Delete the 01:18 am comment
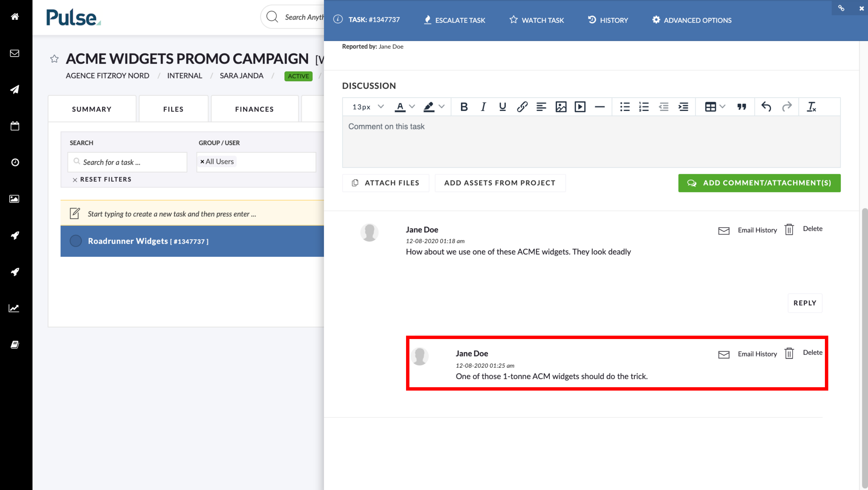Image resolution: width=868 pixels, height=490 pixels. (x=804, y=229)
